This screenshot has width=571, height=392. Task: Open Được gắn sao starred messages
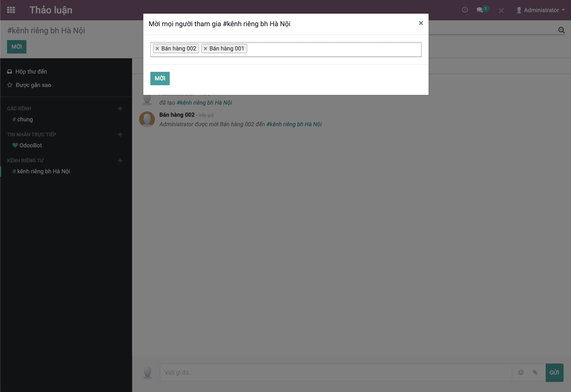(x=33, y=85)
